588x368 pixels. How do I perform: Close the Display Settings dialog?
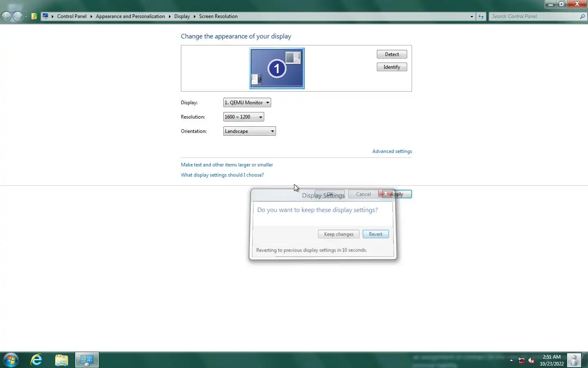coord(386,194)
